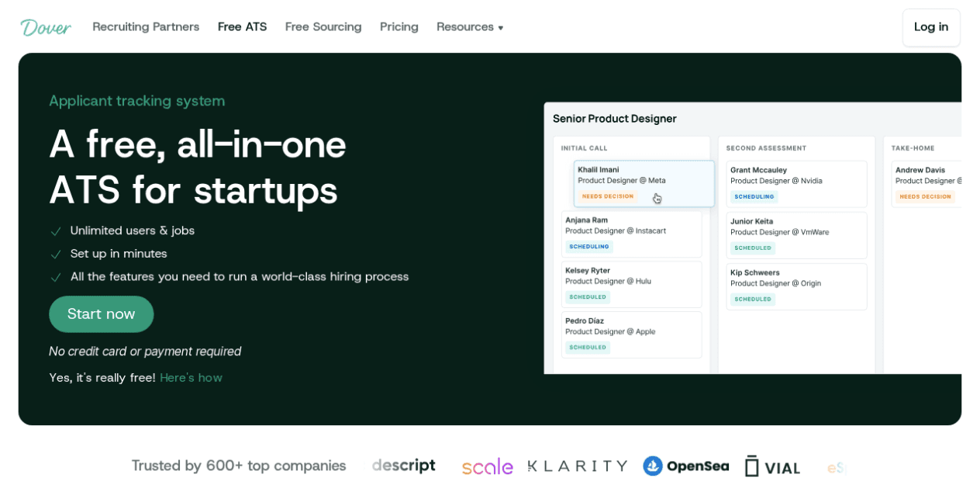Viewport: 980px width, 492px height.
Task: Follow the "Here's how" link
Action: (x=191, y=378)
